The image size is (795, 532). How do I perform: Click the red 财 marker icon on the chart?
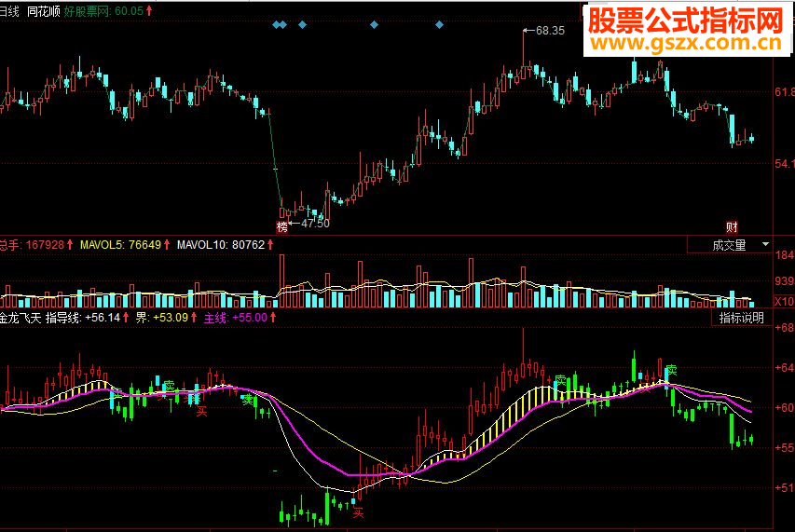pyautogui.click(x=732, y=226)
